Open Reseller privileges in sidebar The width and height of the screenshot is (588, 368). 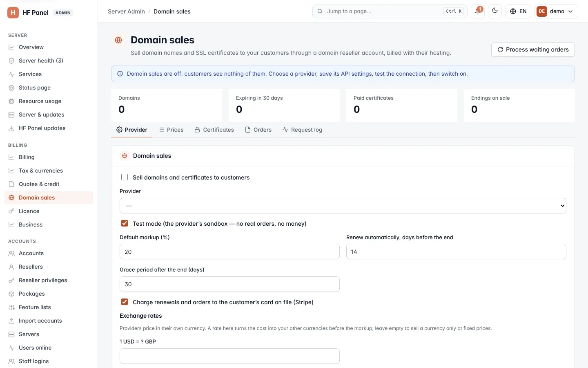[x=49, y=280]
